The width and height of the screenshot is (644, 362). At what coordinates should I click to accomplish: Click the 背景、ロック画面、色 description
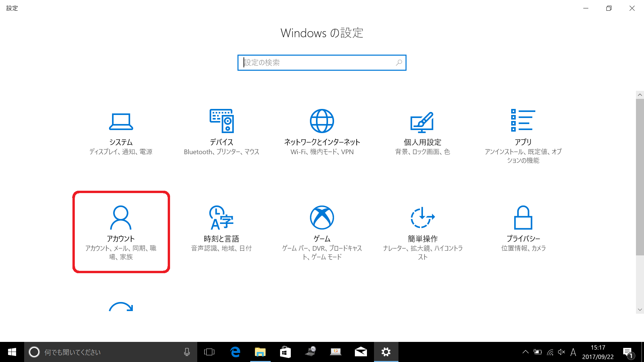tap(423, 152)
